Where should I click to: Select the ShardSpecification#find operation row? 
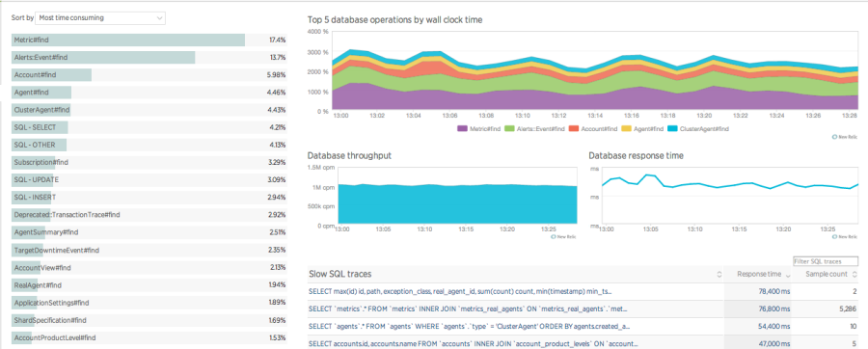coord(149,320)
